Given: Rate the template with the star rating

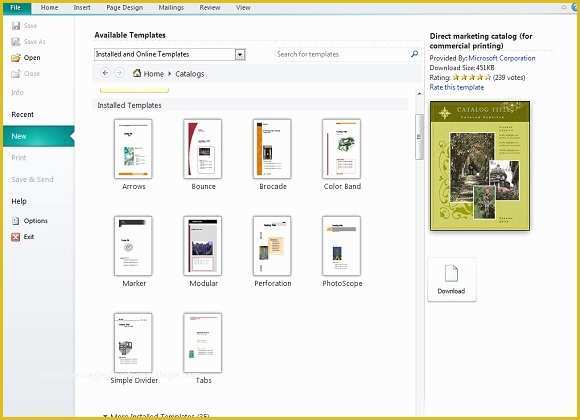Looking at the screenshot, I should coord(472,77).
